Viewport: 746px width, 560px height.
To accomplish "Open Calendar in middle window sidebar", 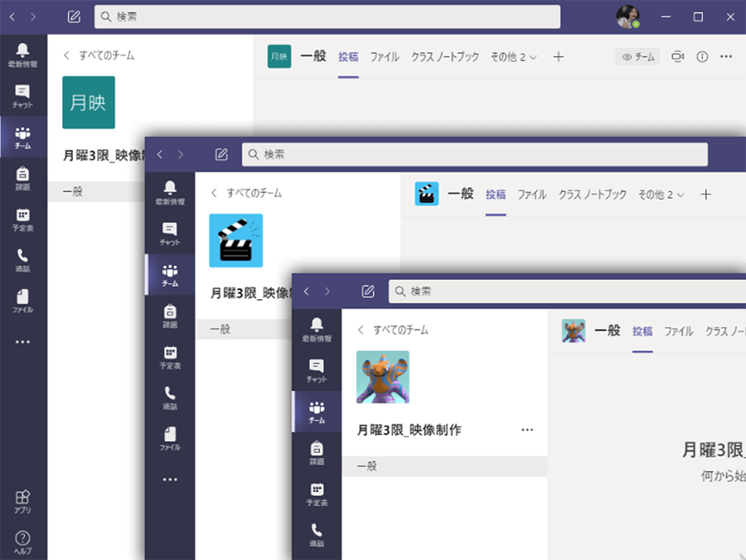I will 170,356.
